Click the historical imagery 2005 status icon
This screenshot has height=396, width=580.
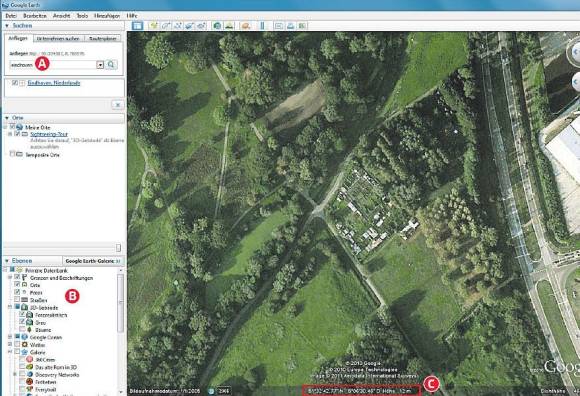(x=211, y=391)
